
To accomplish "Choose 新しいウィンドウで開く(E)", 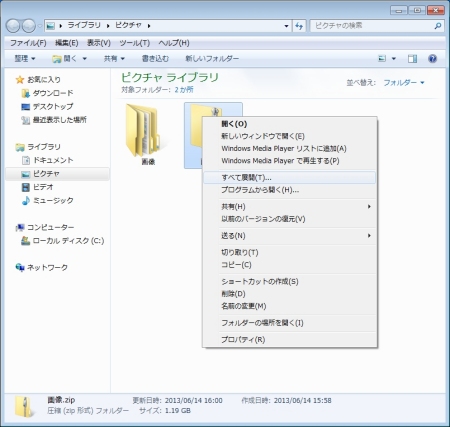I will point(289,136).
